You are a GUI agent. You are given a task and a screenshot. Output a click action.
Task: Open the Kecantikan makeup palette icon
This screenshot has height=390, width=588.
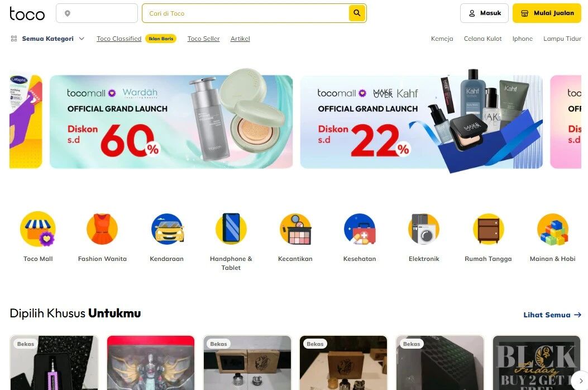point(295,229)
